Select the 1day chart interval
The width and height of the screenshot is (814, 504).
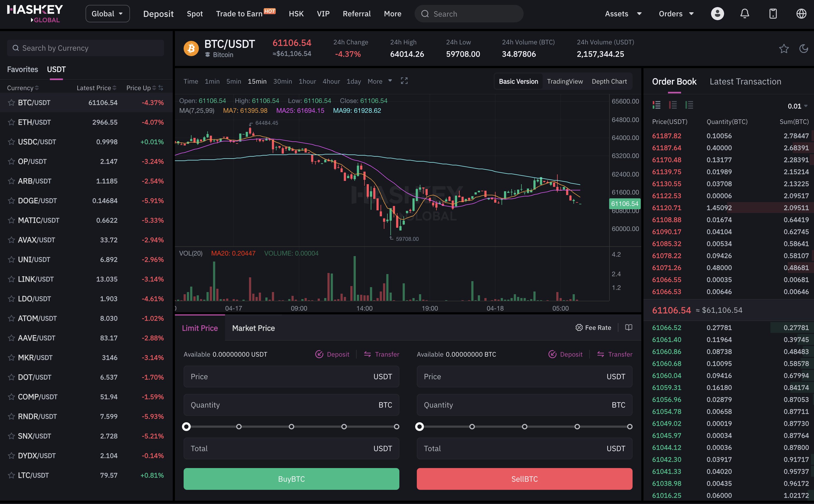tap(353, 81)
